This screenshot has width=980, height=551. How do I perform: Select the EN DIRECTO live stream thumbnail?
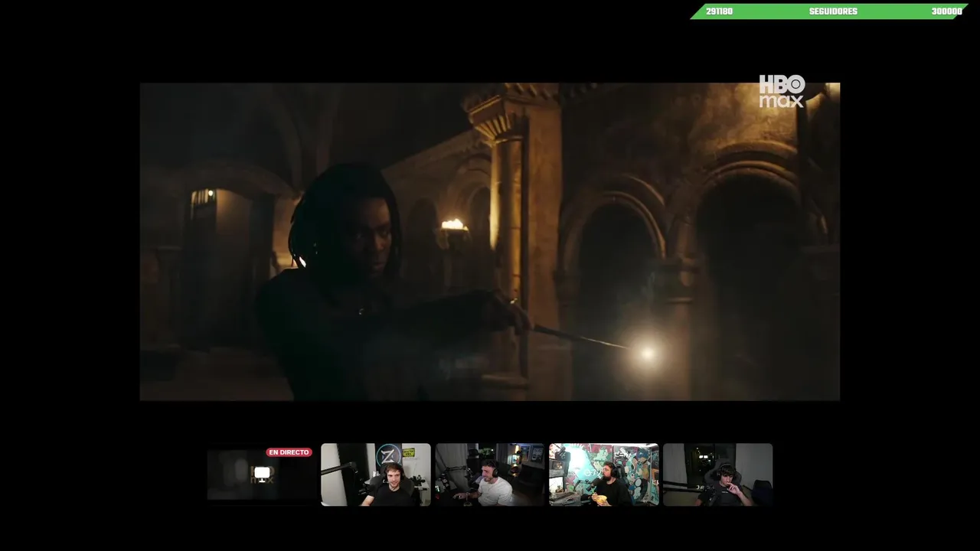pyautogui.click(x=261, y=474)
